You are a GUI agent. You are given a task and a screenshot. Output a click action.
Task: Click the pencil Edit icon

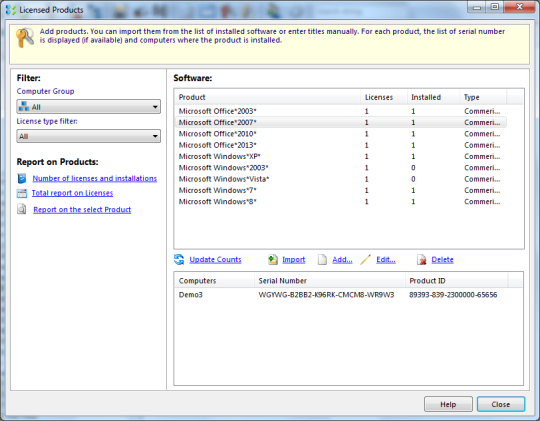[x=365, y=259]
